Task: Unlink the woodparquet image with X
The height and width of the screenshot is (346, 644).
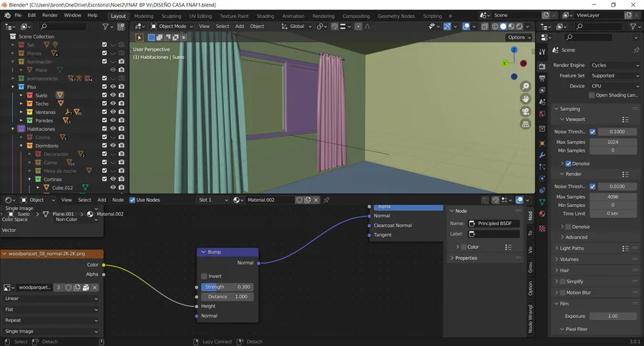Action: pos(94,287)
